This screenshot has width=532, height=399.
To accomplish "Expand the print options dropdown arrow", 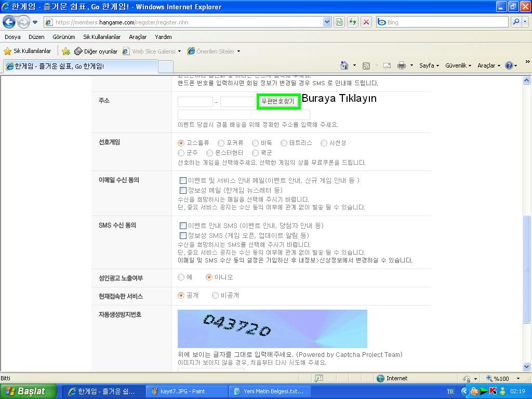I will [x=411, y=65].
